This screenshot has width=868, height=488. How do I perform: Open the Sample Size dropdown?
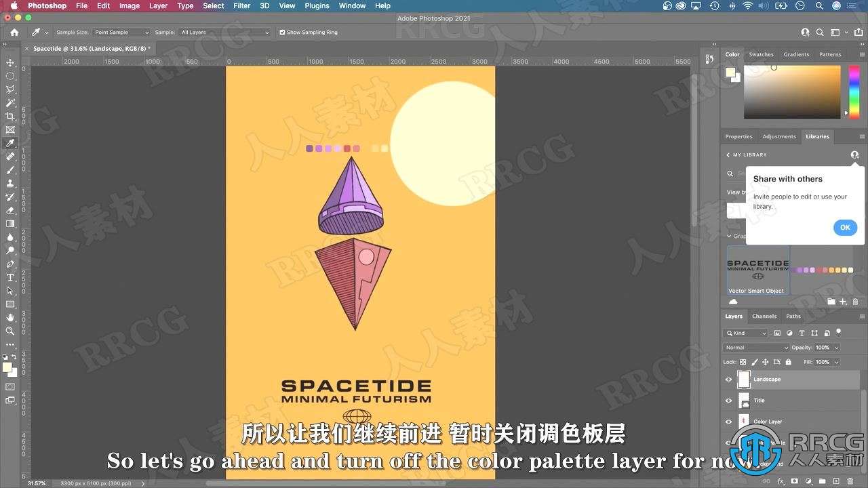point(121,32)
